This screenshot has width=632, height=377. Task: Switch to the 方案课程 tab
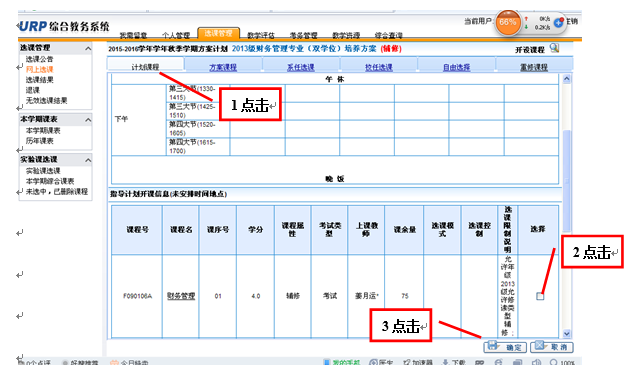pos(223,67)
